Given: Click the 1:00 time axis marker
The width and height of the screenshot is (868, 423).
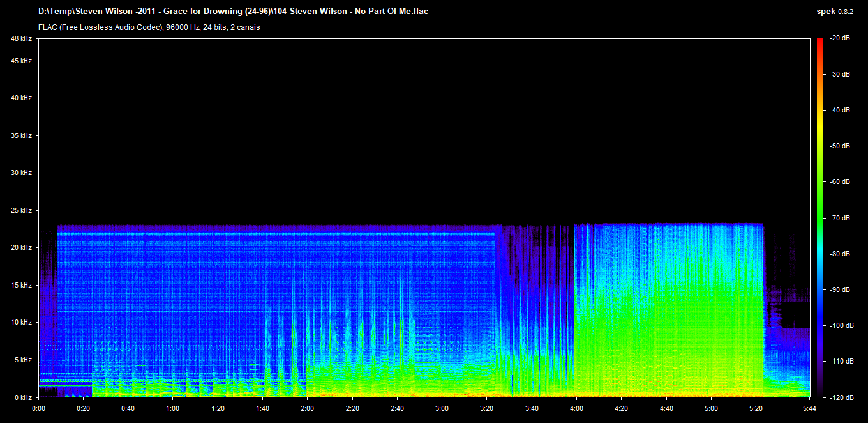Looking at the screenshot, I should 172,408.
